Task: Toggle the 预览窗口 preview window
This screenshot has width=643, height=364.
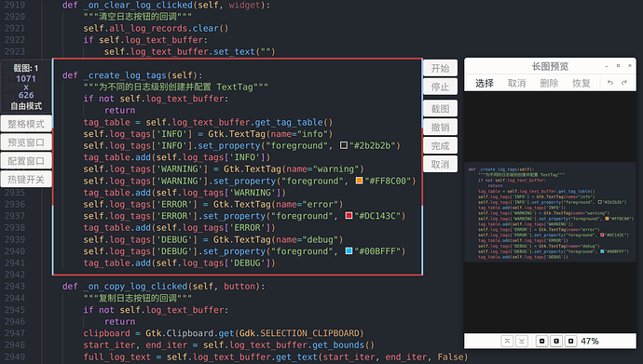Action: click(x=26, y=142)
